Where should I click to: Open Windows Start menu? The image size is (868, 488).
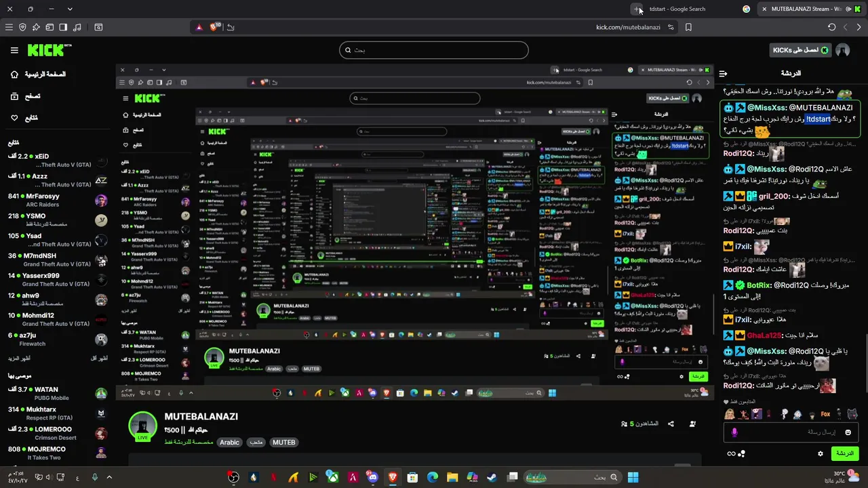pyautogui.click(x=633, y=477)
